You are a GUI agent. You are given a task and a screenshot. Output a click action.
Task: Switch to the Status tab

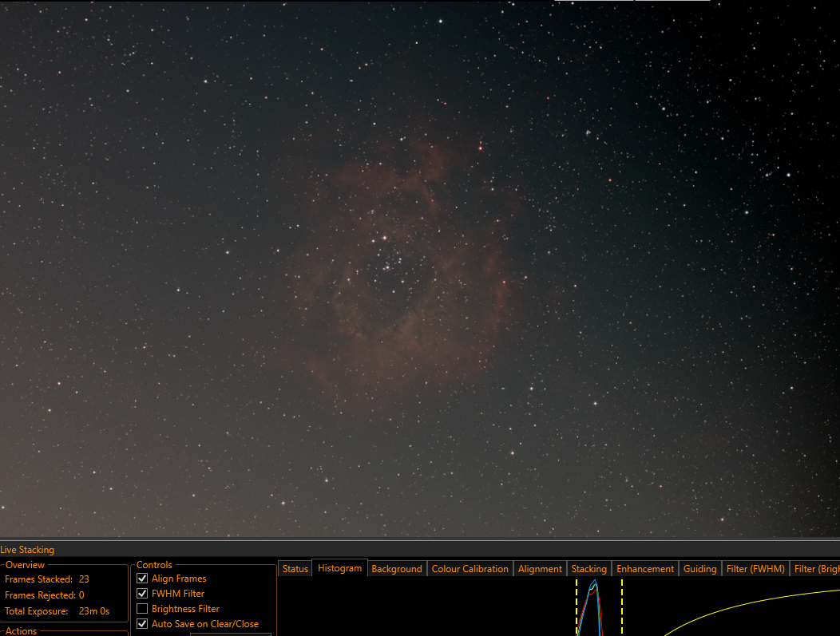[295, 568]
